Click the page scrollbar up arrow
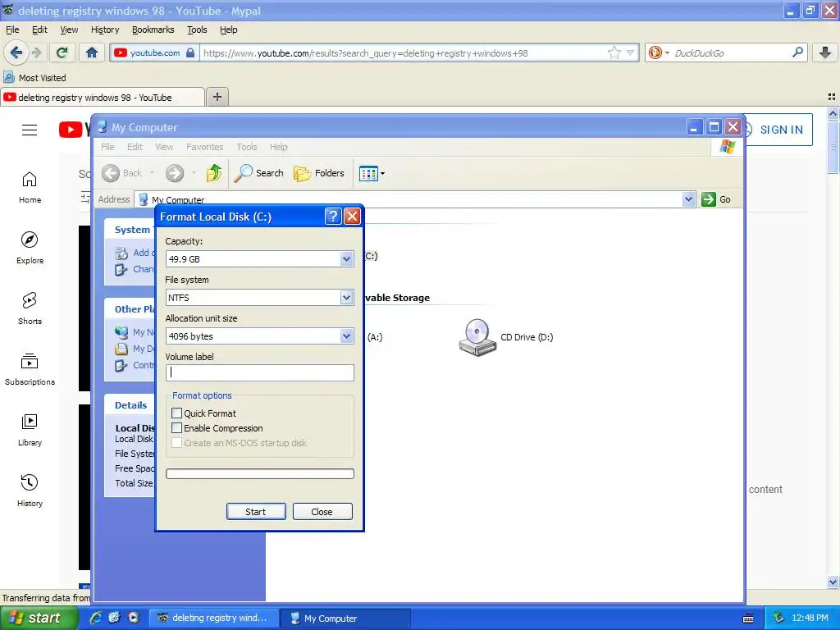840x630 pixels. pyautogui.click(x=833, y=113)
